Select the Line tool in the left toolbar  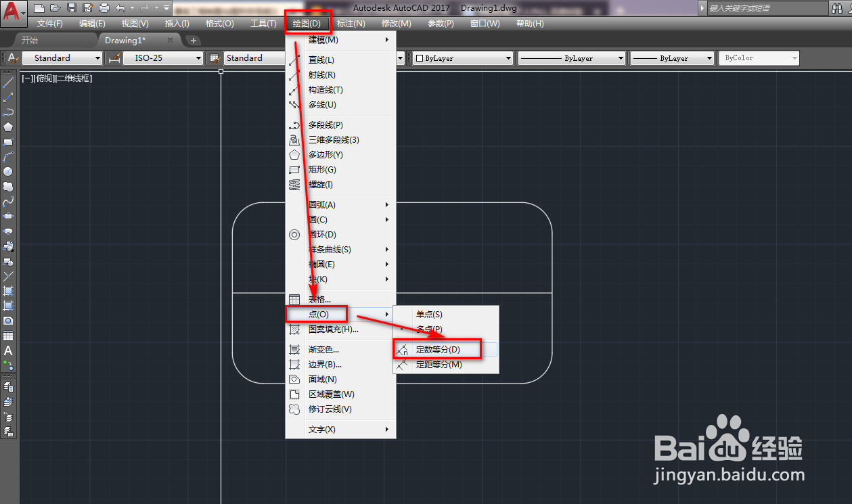[x=8, y=83]
